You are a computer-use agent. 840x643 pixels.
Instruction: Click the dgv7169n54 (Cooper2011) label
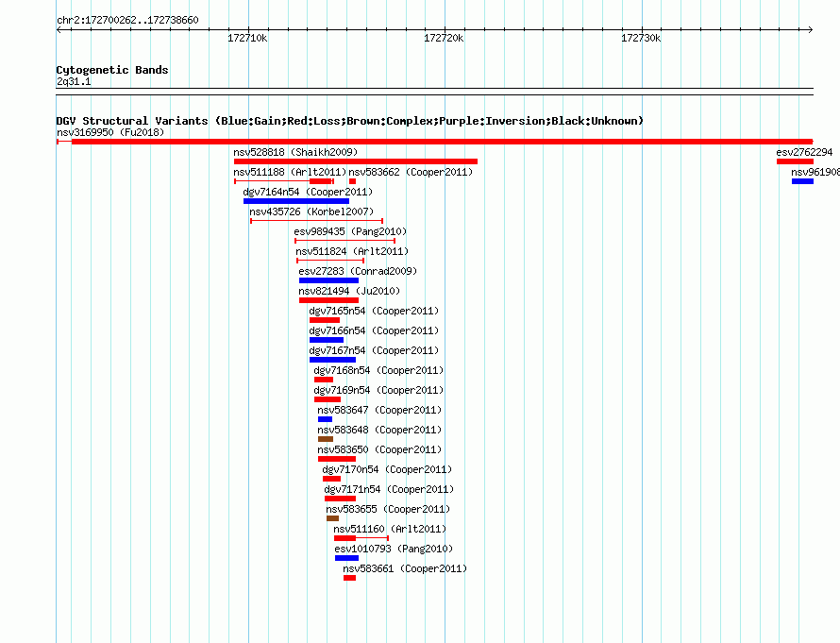[378, 390]
